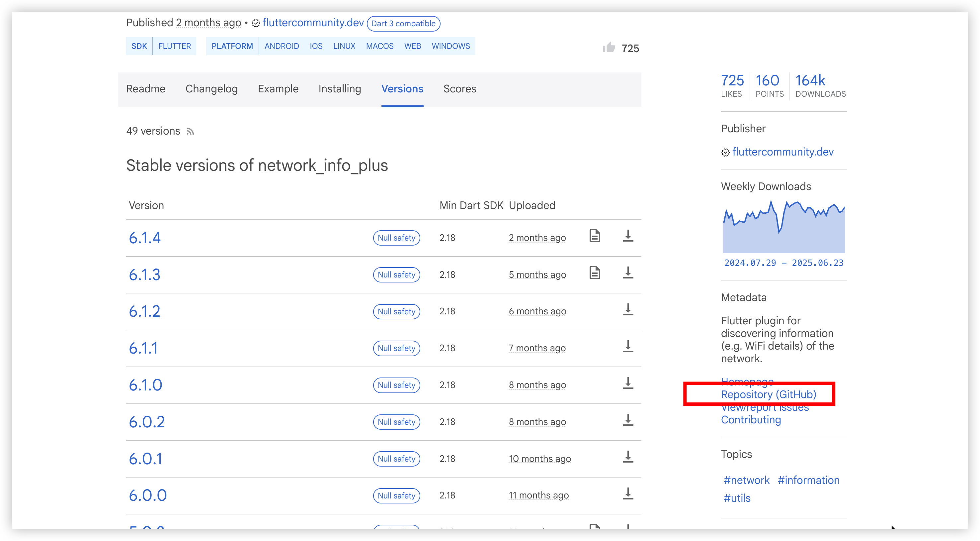This screenshot has width=980, height=541.
Task: Open Repository (GitHub) link
Action: [769, 394]
